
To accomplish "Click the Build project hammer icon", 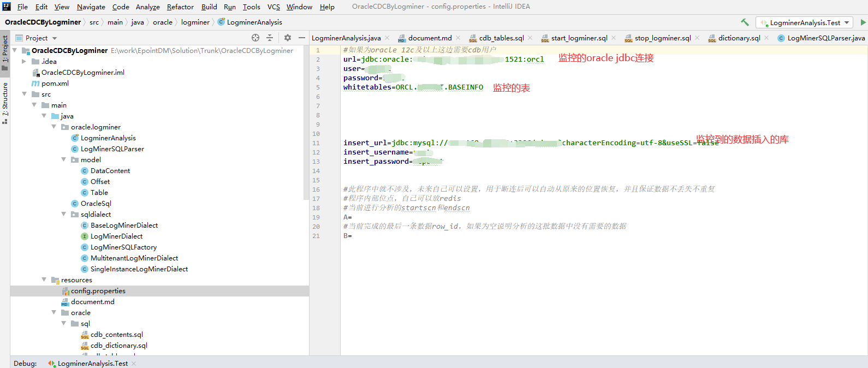I will pos(745,22).
